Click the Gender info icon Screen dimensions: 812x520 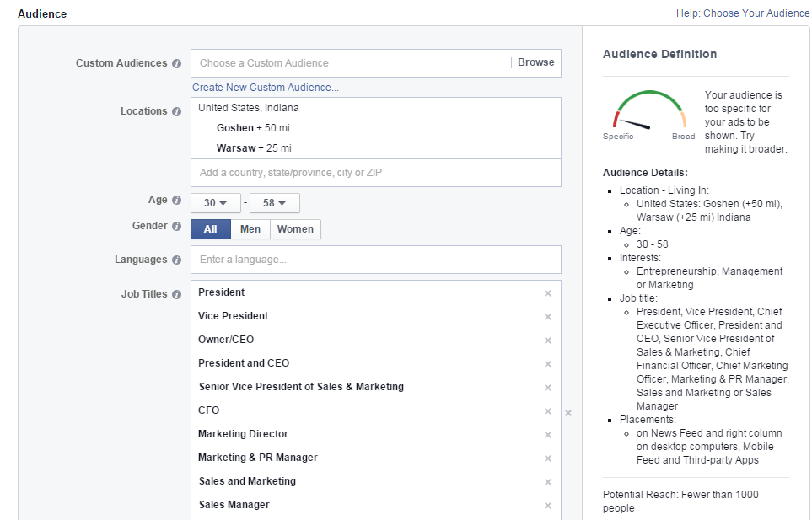(176, 227)
